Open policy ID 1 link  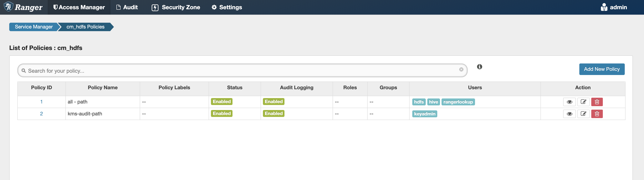[41, 102]
